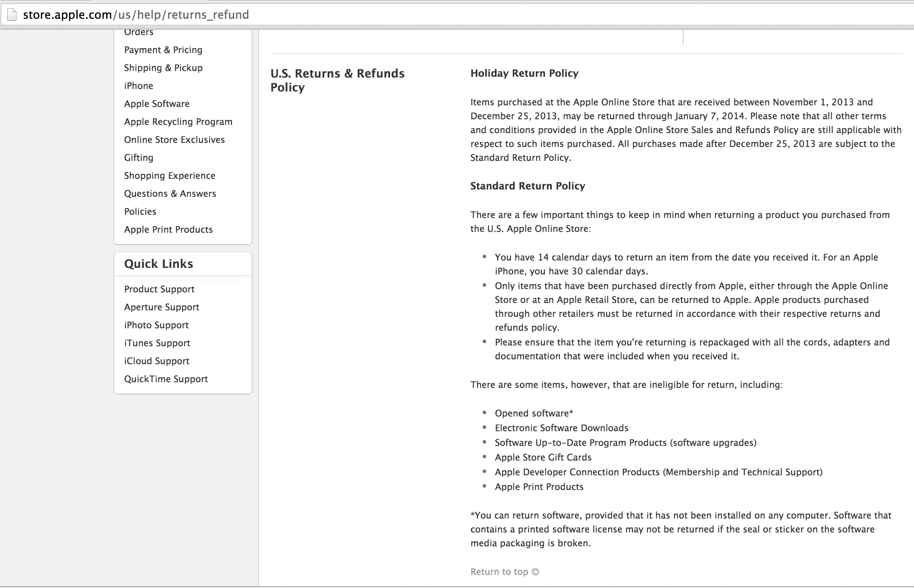
Task: Go to QuickTime Support quick link
Action: 166,379
